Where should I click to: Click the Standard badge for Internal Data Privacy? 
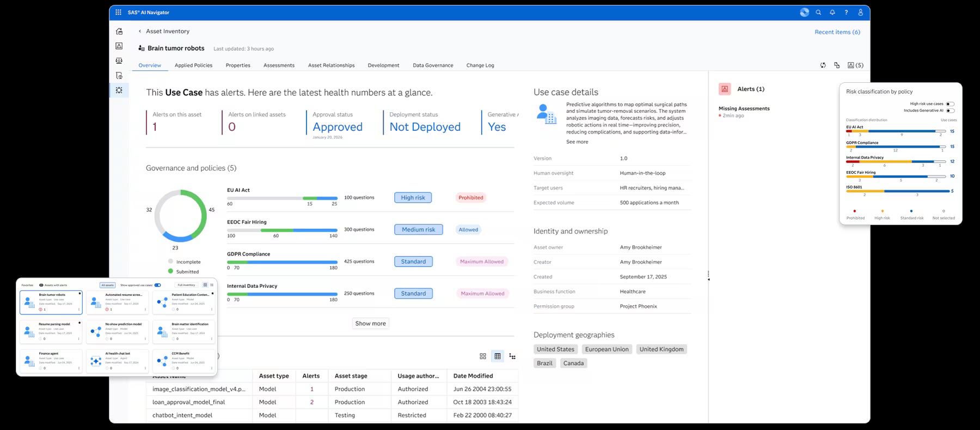(x=413, y=293)
